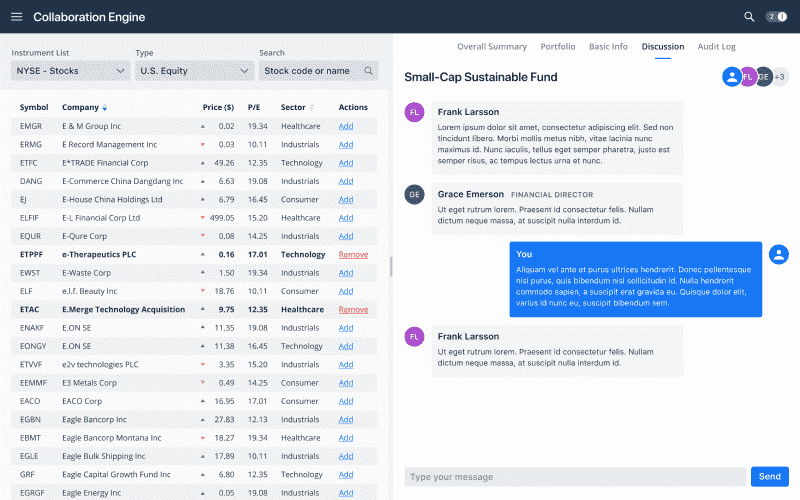Open the Type U.S. Equity dropdown
Screen dimensions: 800x500
coord(194,71)
